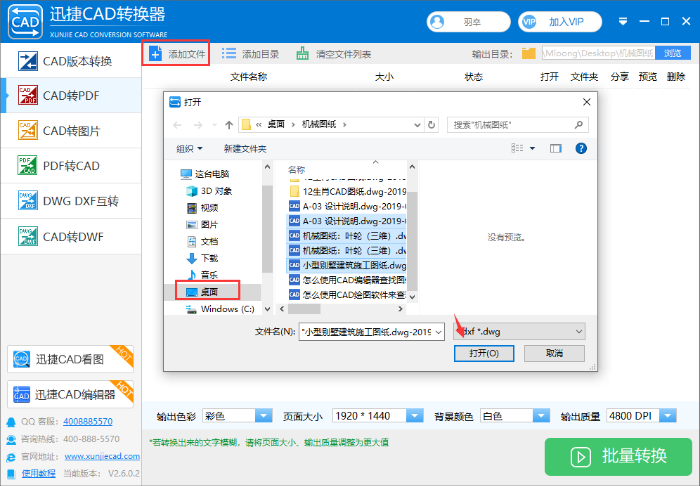Click the up-folder arrow in dialog

(x=229, y=125)
